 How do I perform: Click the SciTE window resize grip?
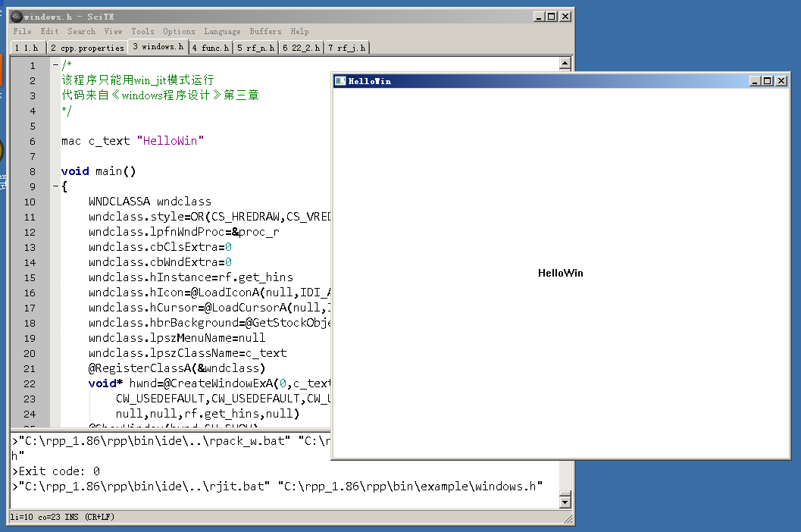568,518
